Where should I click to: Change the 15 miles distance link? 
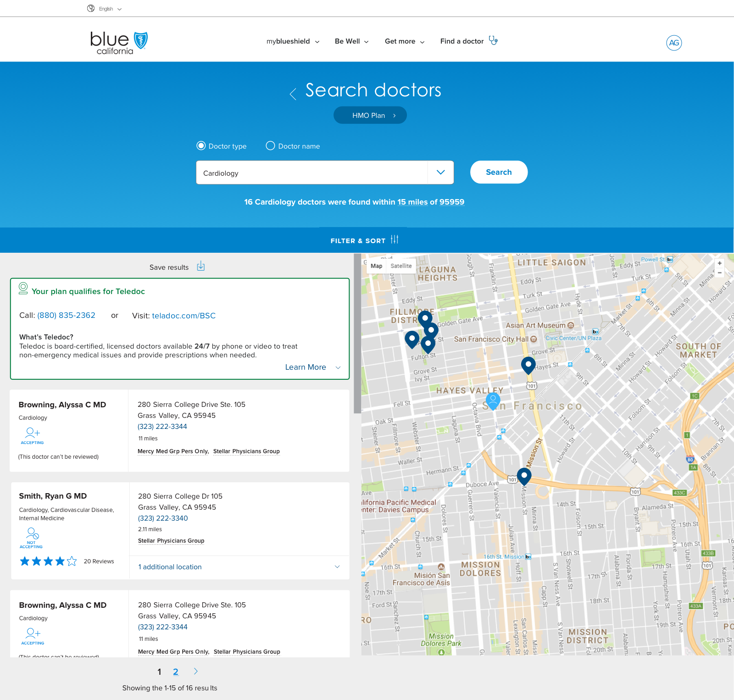click(412, 202)
